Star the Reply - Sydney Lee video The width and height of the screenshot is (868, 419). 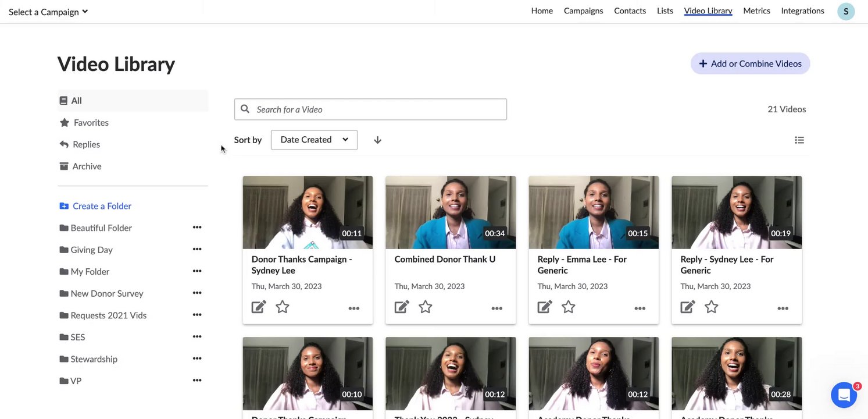(712, 307)
